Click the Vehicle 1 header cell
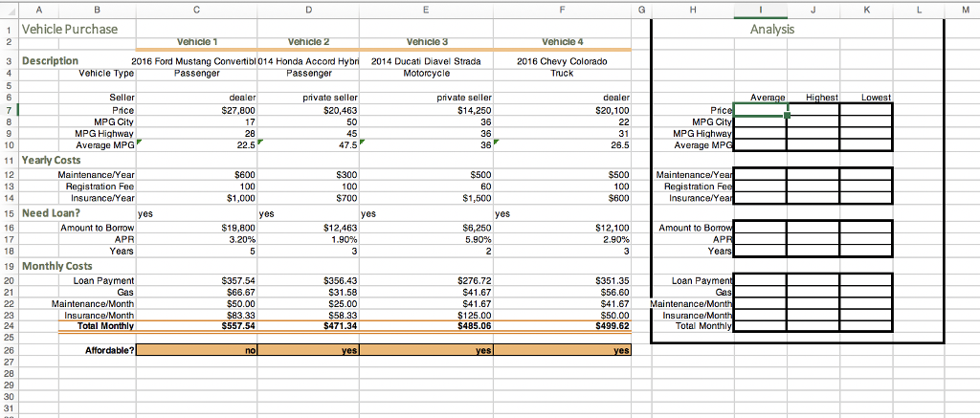Screen dimensions: 980x418 click(x=197, y=42)
